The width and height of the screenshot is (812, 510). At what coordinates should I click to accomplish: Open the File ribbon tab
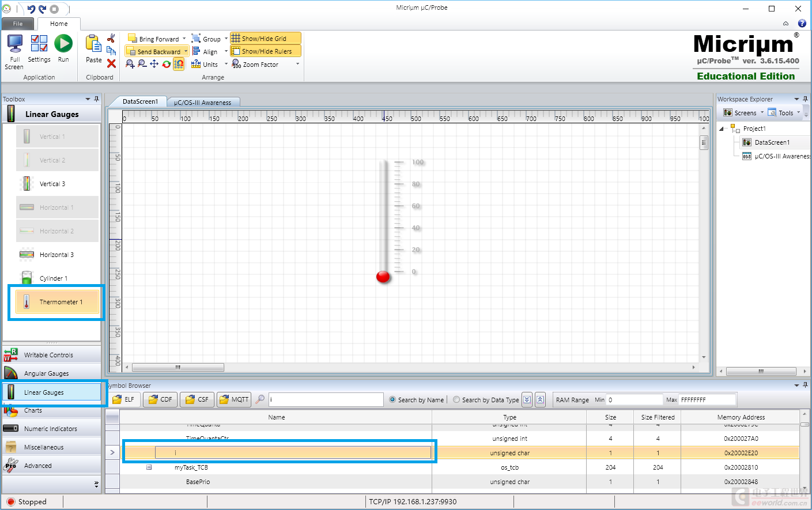point(18,24)
